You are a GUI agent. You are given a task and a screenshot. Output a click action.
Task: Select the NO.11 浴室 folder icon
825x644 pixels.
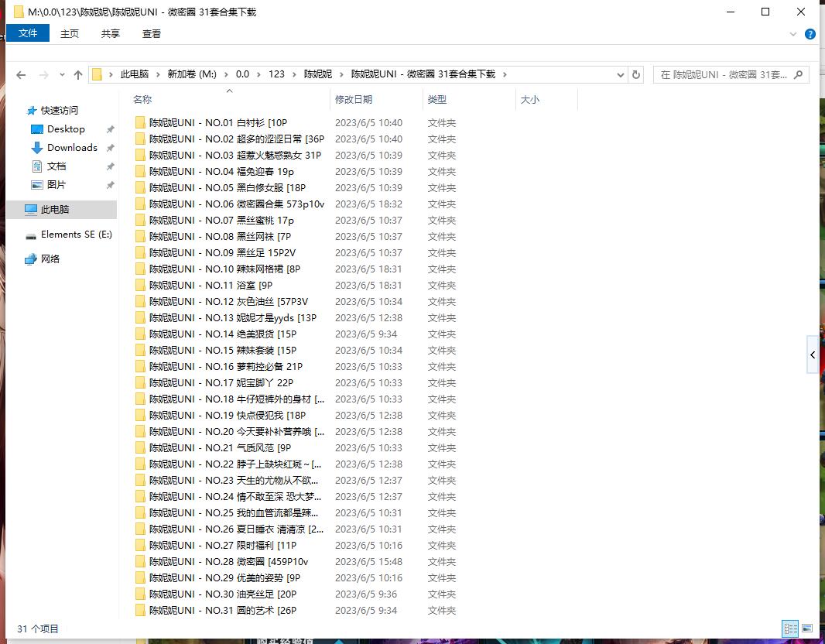coord(140,285)
